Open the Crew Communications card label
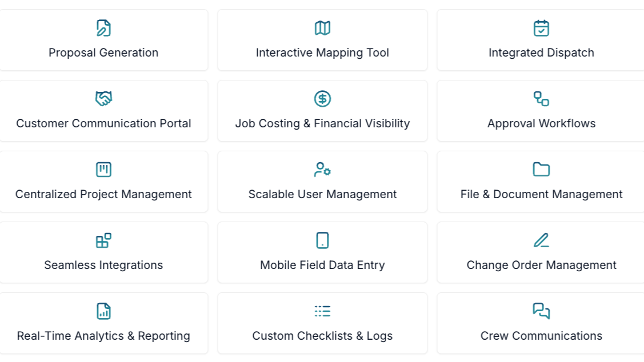Screen dimensions: 644x362 click(x=541, y=336)
